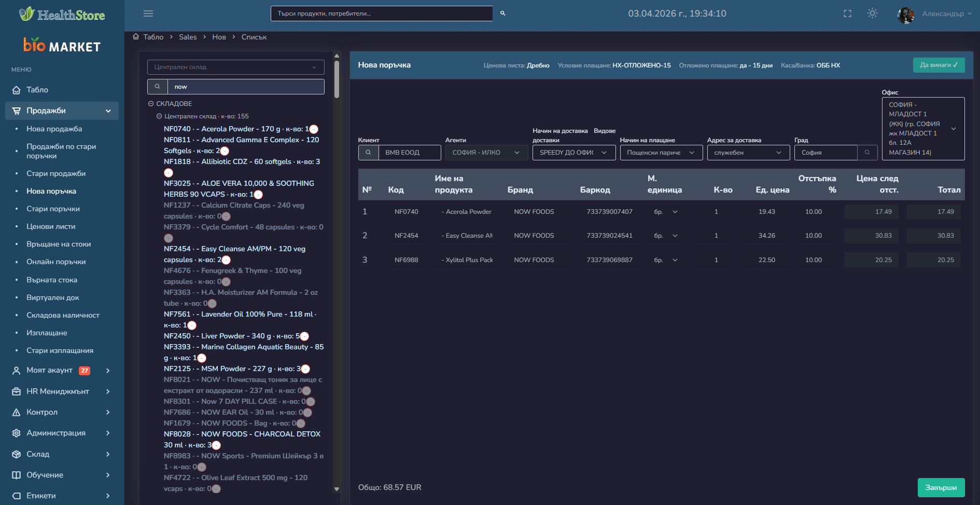Open the Агенти dropdown (СОФИЯ - ИЛКО)
Viewport: 980px width, 505px height.
tap(486, 153)
